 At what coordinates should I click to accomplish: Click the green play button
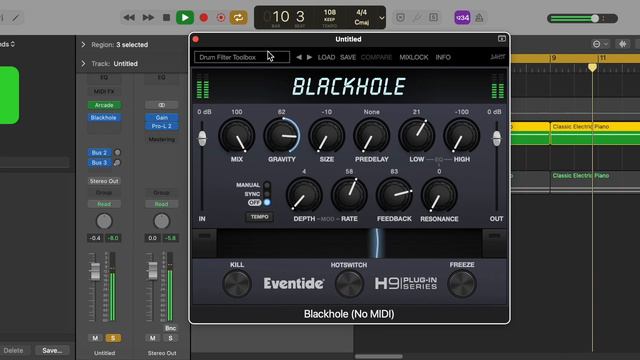185,18
